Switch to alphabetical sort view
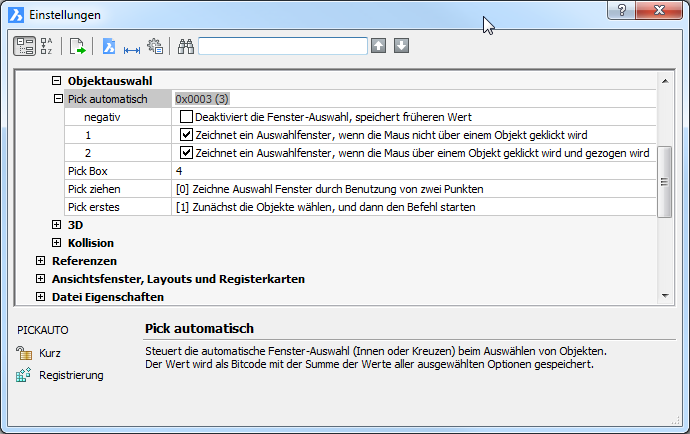This screenshot has width=690, height=434. click(x=46, y=46)
